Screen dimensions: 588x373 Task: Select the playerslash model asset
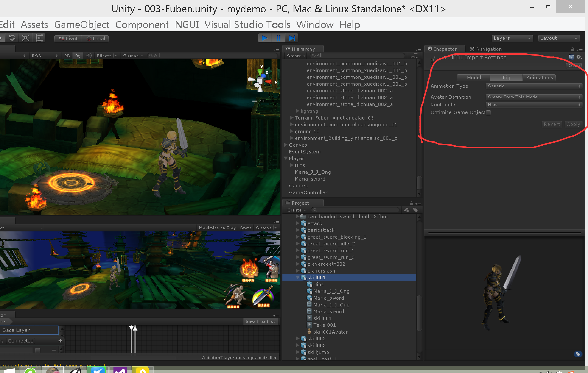pos(321,271)
